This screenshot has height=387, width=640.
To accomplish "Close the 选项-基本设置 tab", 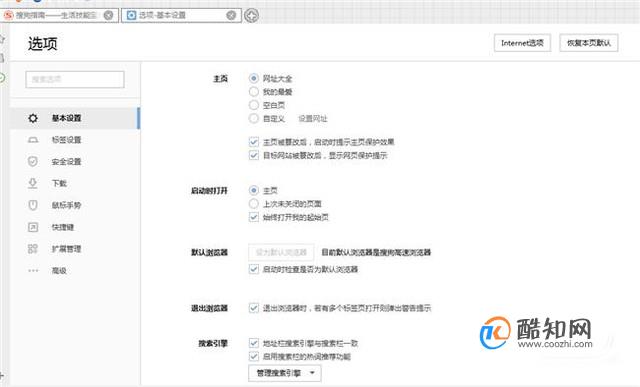I will point(231,16).
